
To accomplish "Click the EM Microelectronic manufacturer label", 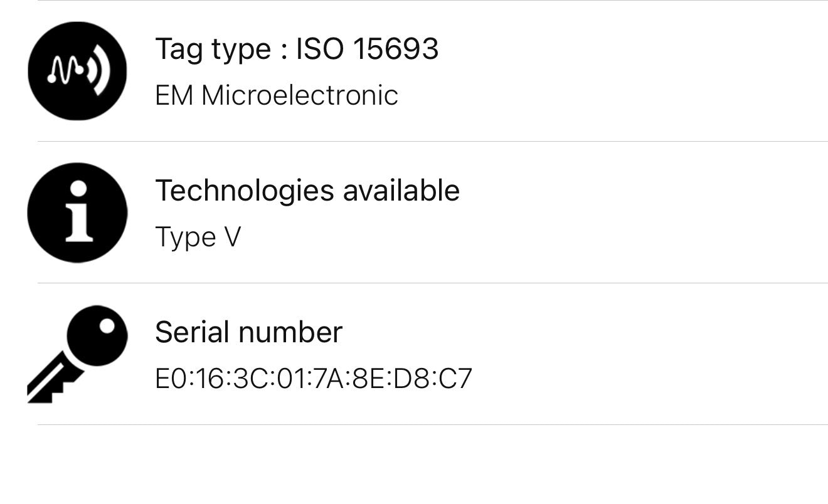I will pos(277,95).
